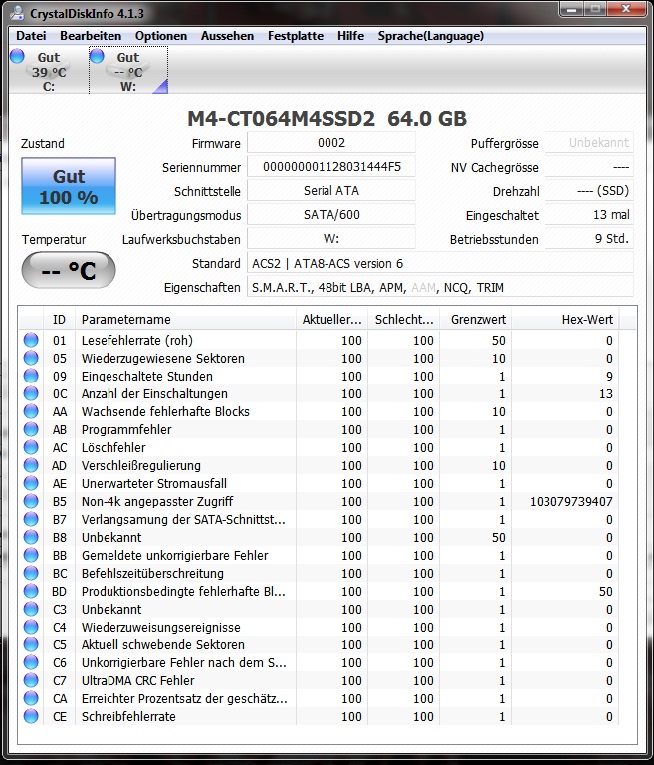Click the Betriebsstunden field 9 Std.
Screen dimensions: 654x765
(x=589, y=239)
